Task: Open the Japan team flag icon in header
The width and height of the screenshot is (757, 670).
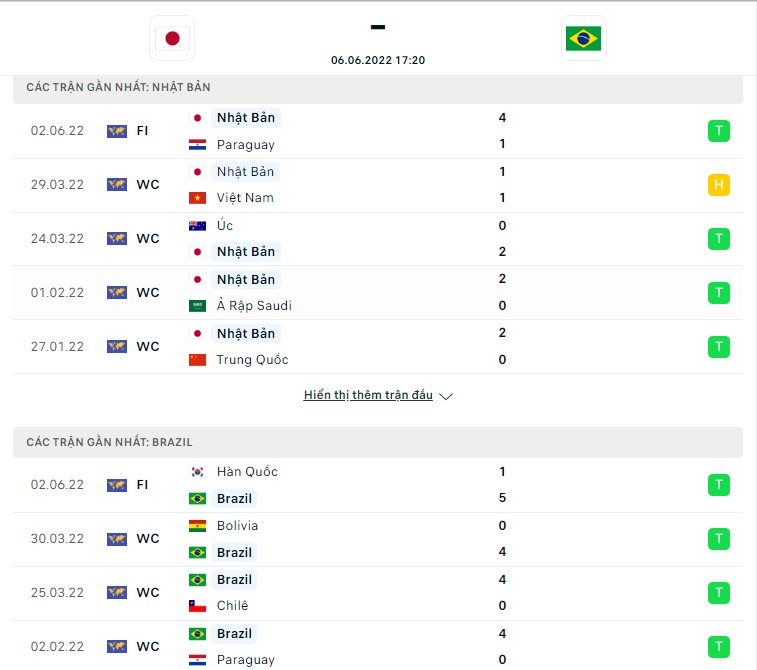Action: [x=172, y=38]
